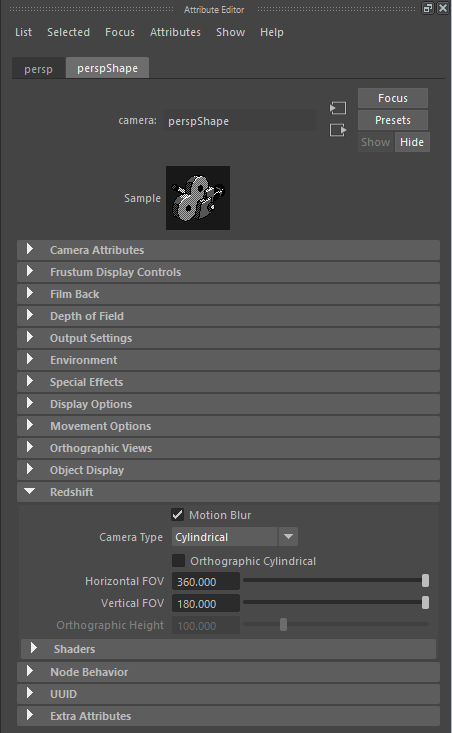Click the camera Sample swatch thumbnail
This screenshot has height=733, width=452.
click(198, 198)
